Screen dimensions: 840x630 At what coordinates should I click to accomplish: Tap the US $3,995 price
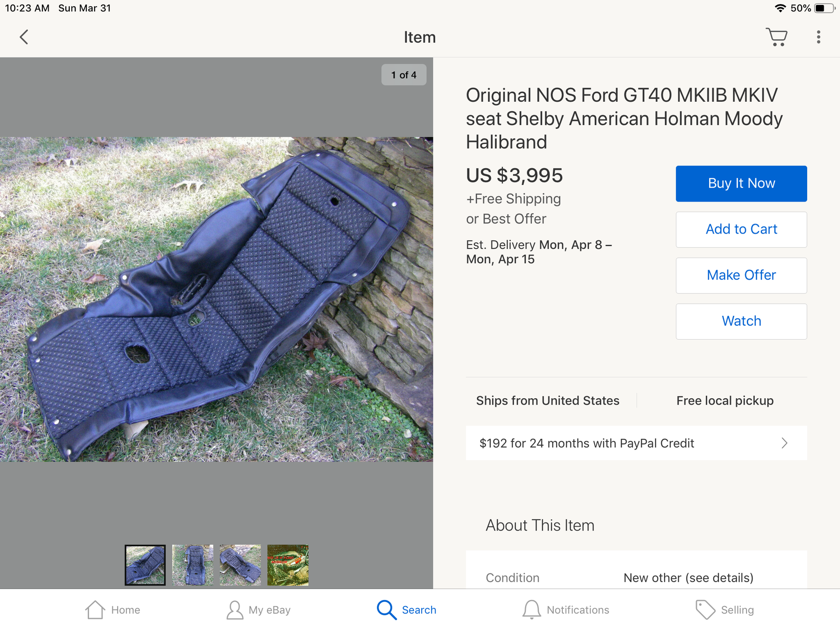pos(514,175)
